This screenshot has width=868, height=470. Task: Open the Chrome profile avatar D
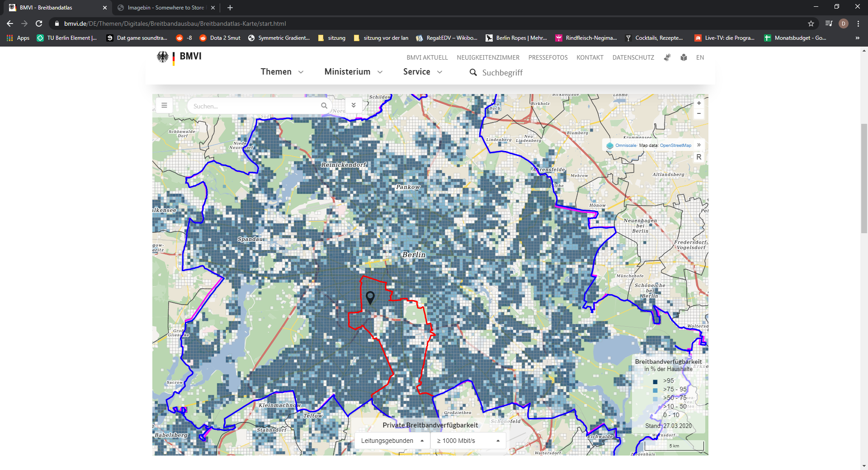844,23
